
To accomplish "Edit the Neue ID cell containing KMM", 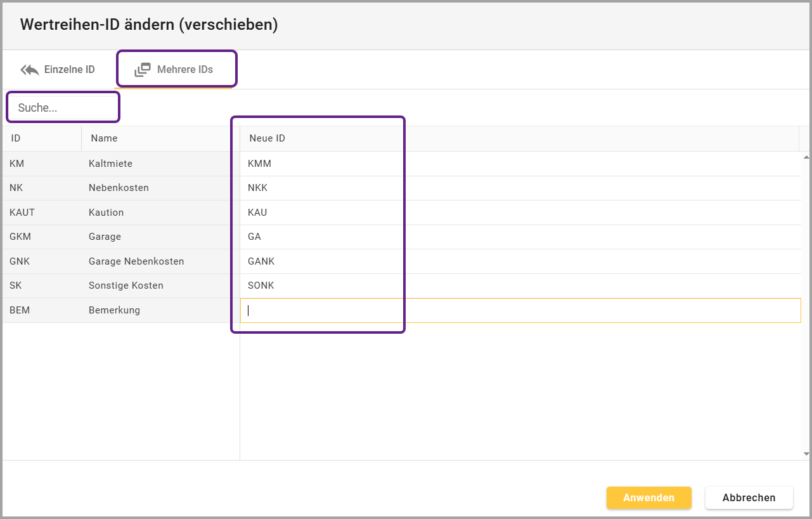I will point(317,164).
